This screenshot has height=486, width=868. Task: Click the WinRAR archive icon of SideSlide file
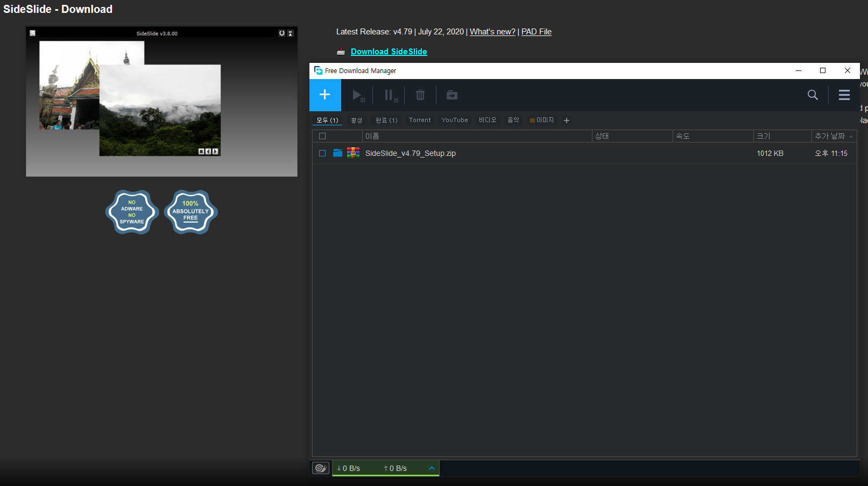click(353, 153)
